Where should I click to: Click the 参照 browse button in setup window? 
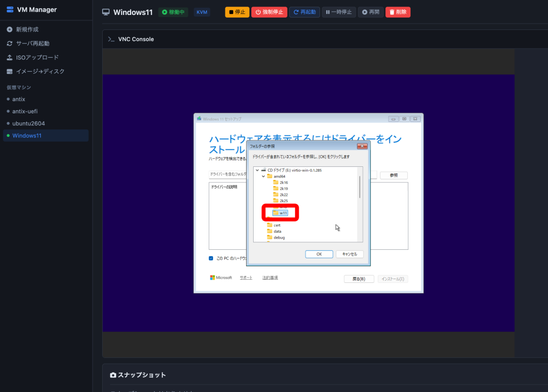[394, 175]
